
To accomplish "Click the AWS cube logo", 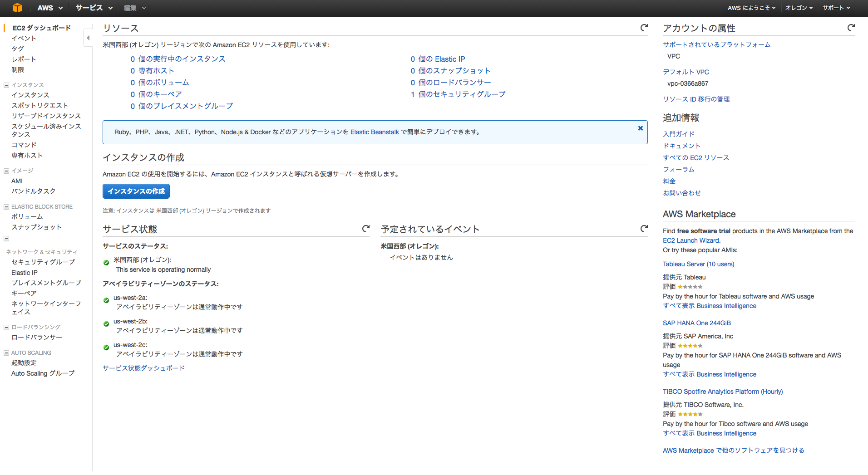I will click(x=17, y=8).
